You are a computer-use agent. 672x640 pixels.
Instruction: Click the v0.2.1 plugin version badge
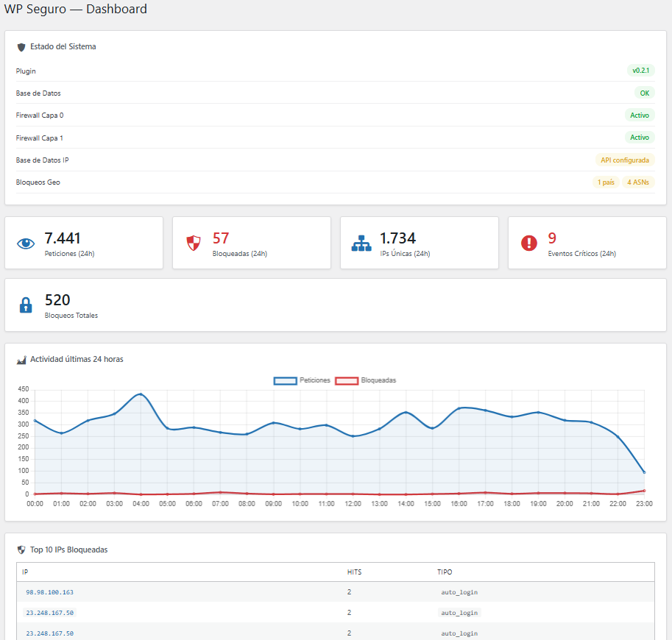tap(640, 71)
